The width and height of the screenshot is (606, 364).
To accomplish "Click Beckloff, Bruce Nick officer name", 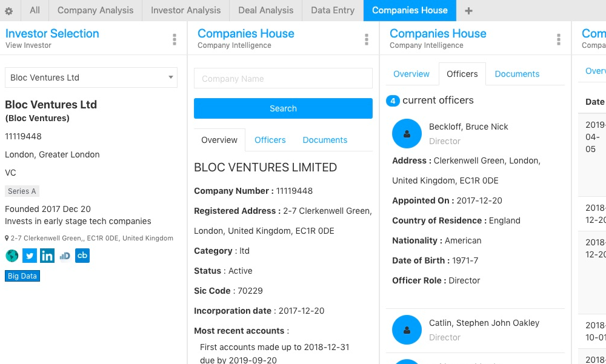I will click(x=468, y=127).
